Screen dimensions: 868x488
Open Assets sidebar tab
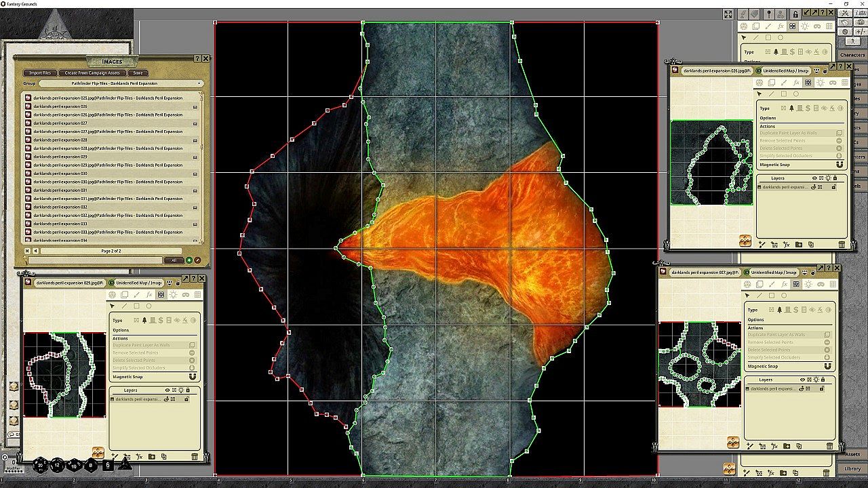coord(852,454)
